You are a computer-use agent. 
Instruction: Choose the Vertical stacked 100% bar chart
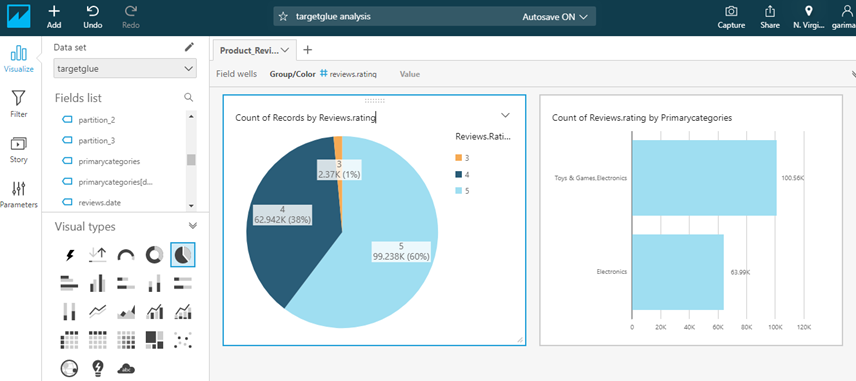click(x=69, y=312)
